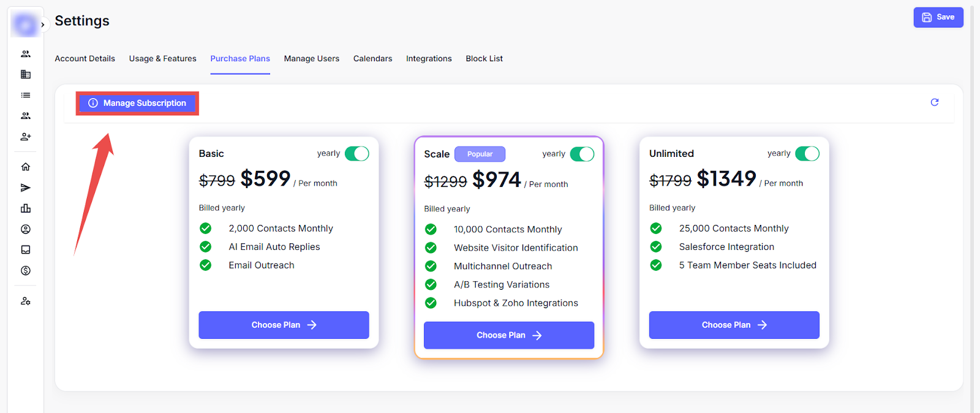Click the list icon in sidebar

pyautogui.click(x=26, y=95)
